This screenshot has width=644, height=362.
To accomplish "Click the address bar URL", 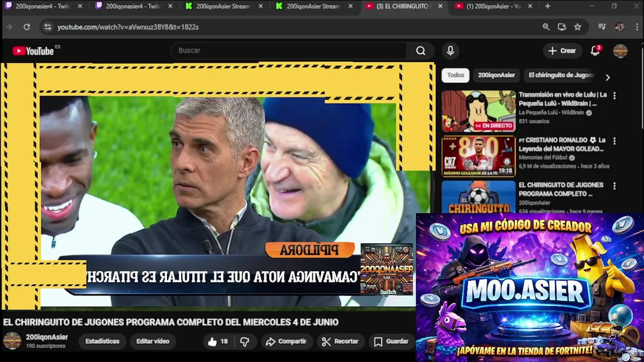I will click(128, 27).
